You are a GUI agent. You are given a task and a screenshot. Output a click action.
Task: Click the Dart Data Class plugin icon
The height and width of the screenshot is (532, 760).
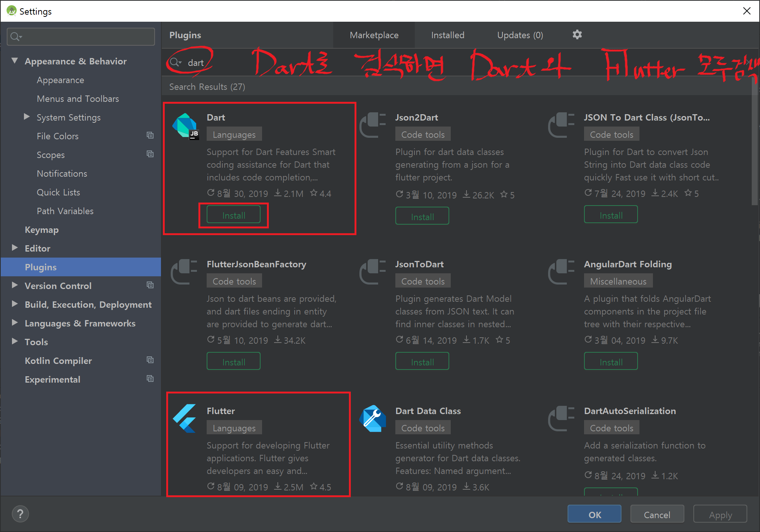point(373,419)
